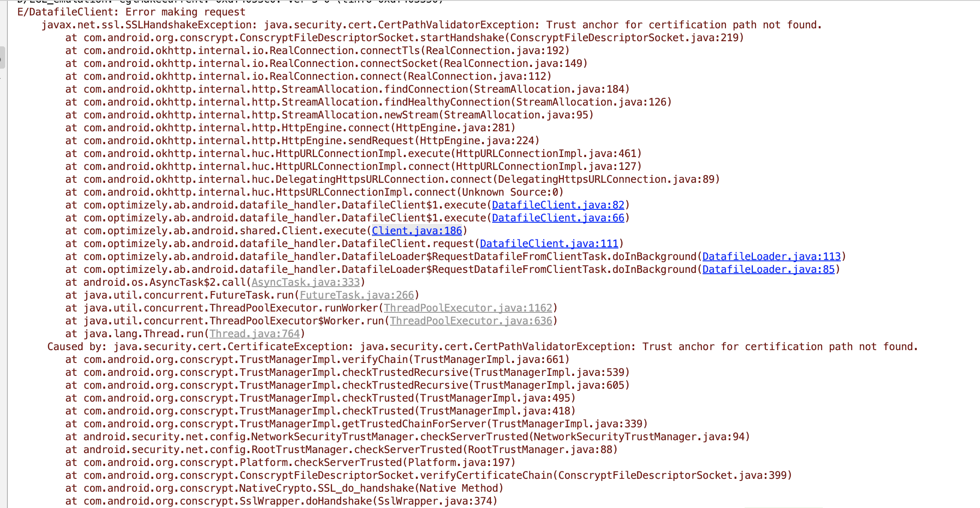Jump to DatafileLoader.java:113 source

[x=771, y=257]
